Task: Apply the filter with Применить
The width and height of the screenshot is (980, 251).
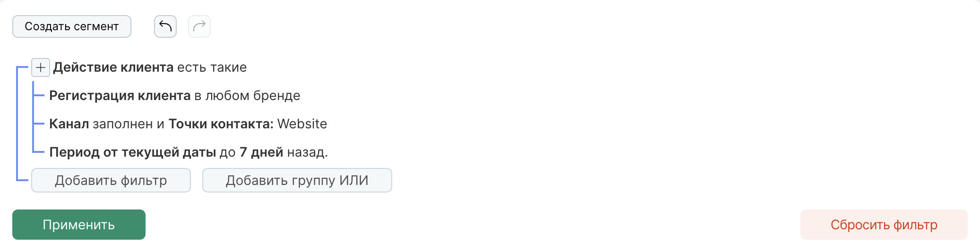Action: tap(79, 225)
